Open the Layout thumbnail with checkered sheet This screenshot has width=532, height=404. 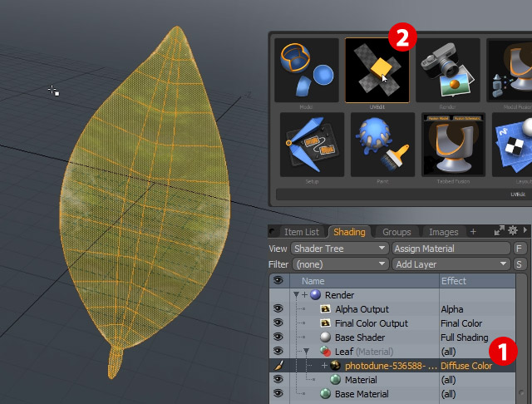click(x=512, y=145)
